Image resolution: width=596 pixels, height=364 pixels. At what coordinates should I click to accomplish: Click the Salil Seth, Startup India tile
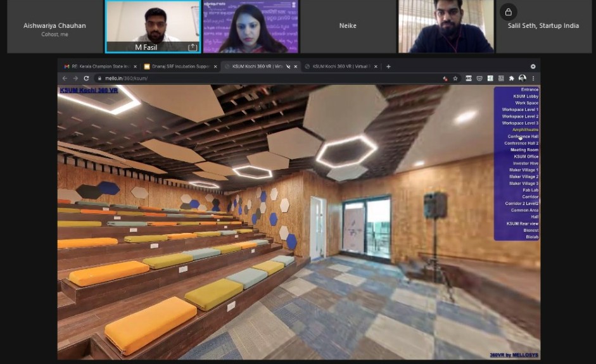pos(543,26)
